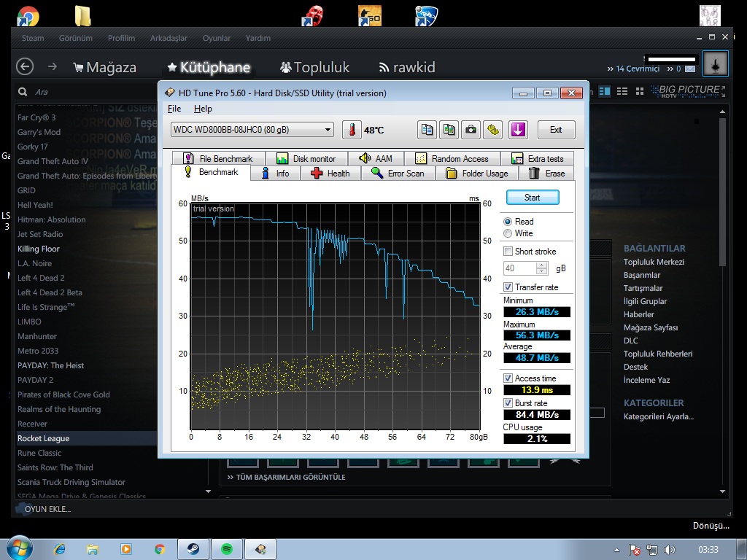Click the camera save screenshot icon
The image size is (747, 560).
471,130
